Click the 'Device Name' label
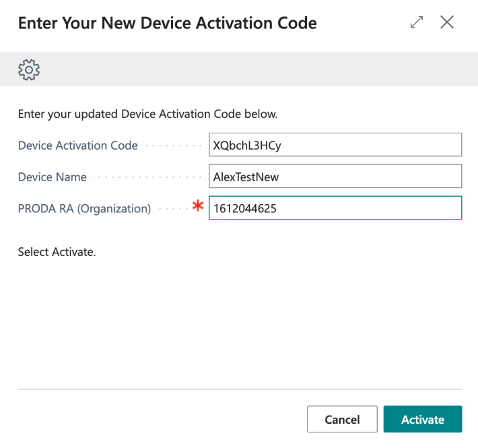 point(52,177)
